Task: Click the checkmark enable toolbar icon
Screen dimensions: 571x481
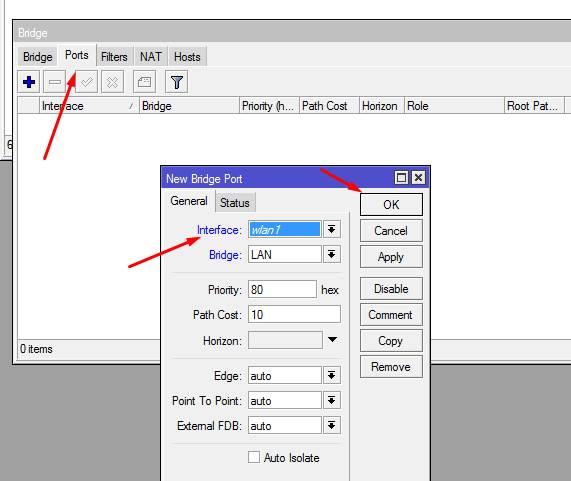Action: [x=87, y=82]
